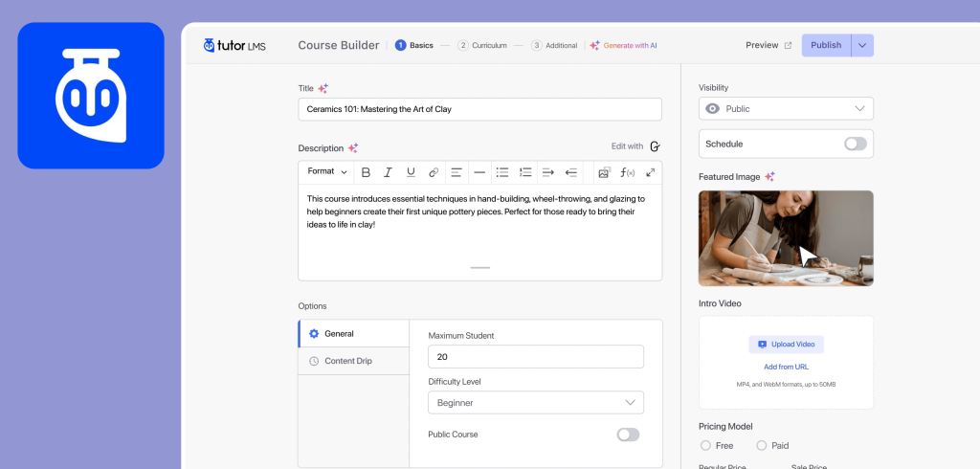This screenshot has height=469, width=980.
Task: Open the Visibility dropdown showing Public
Action: tap(786, 109)
